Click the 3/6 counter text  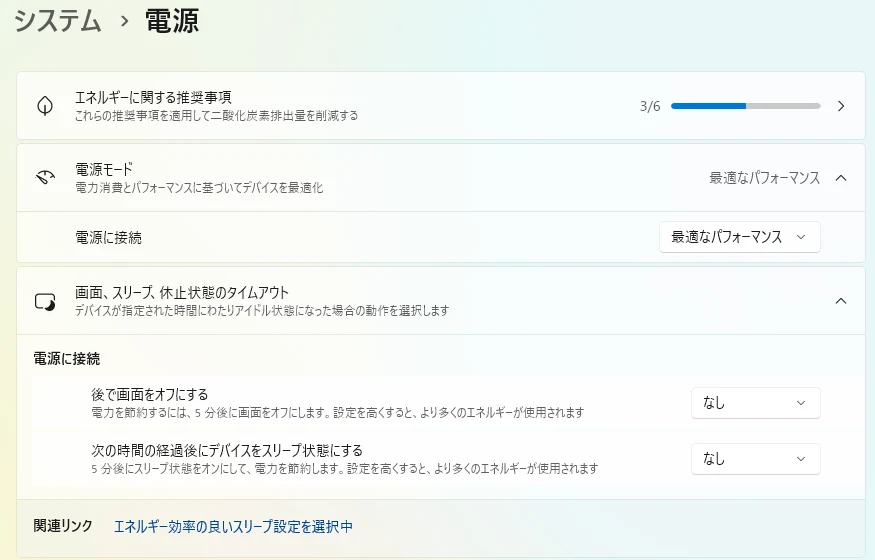click(650, 106)
